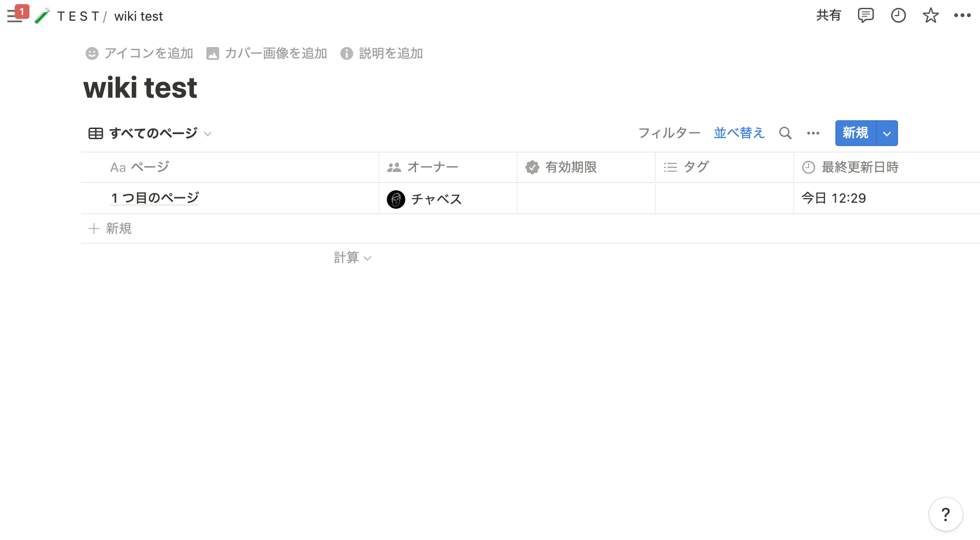This screenshot has width=980, height=540.
Task: Click the ページ column header
Action: click(x=230, y=167)
